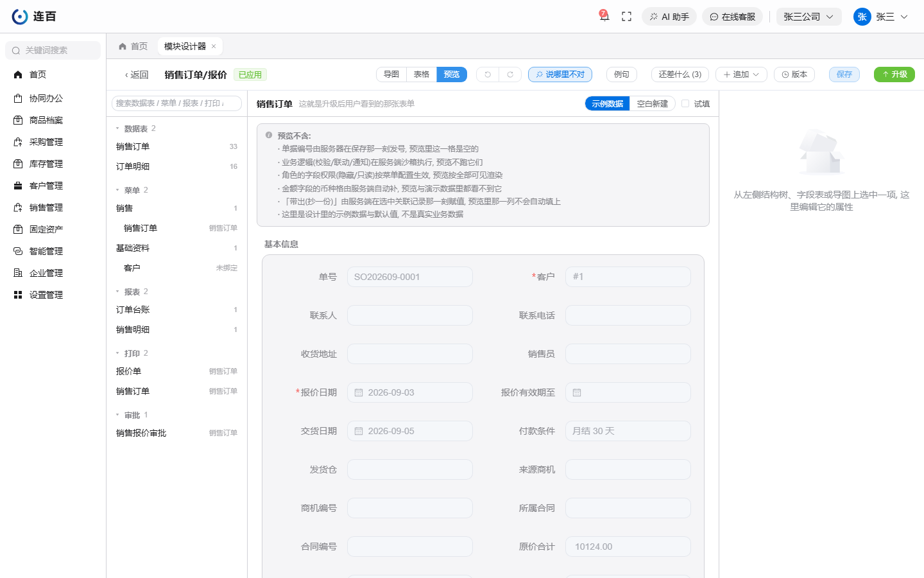Open the 版本 history
Image resolution: width=924 pixels, height=578 pixels.
(794, 74)
